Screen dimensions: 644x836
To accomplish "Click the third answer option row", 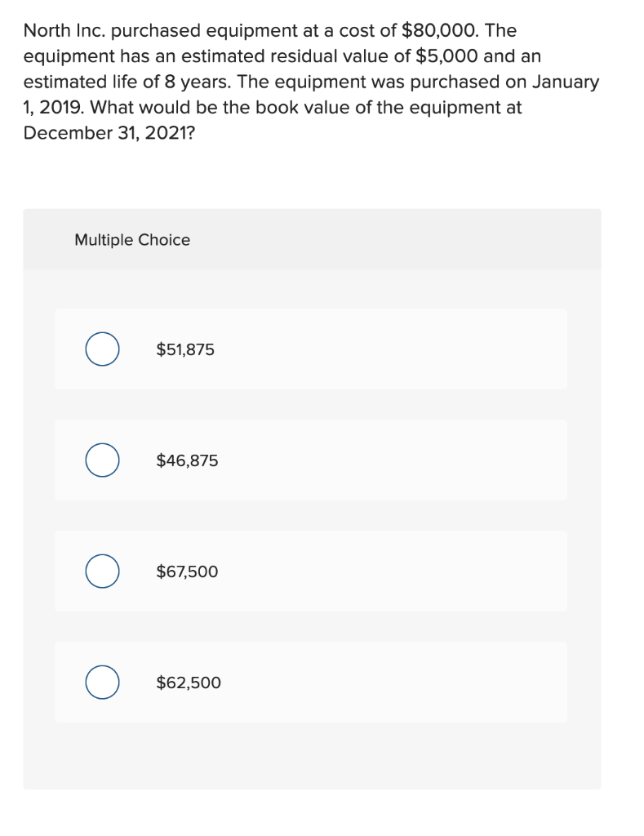I will (x=310, y=571).
